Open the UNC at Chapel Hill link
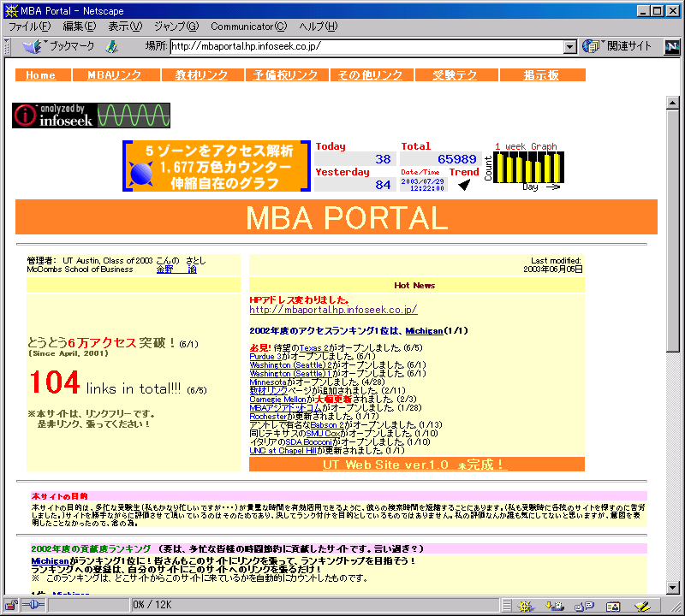Image resolution: width=685 pixels, height=616 pixels. pyautogui.click(x=283, y=451)
